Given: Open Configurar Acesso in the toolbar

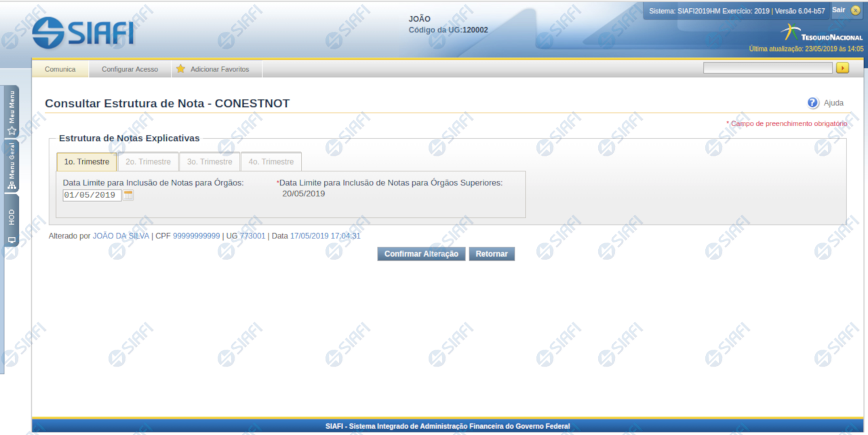Looking at the screenshot, I should point(130,69).
